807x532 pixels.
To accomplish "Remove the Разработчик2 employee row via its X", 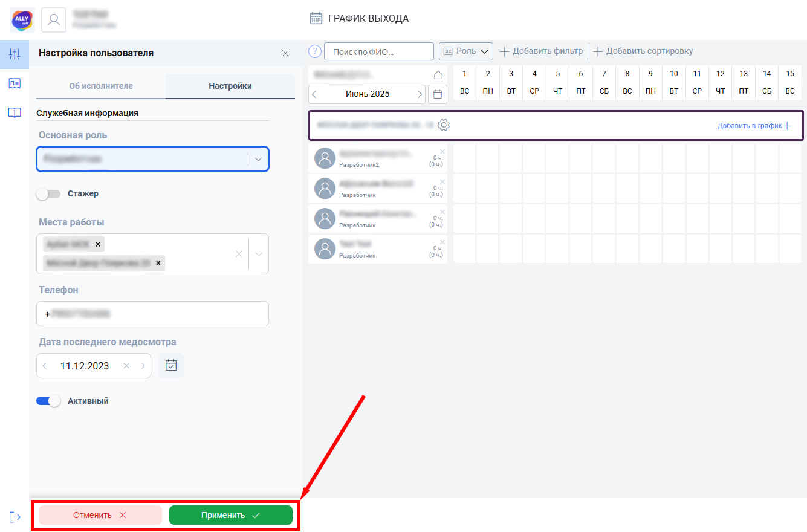I will (x=442, y=151).
